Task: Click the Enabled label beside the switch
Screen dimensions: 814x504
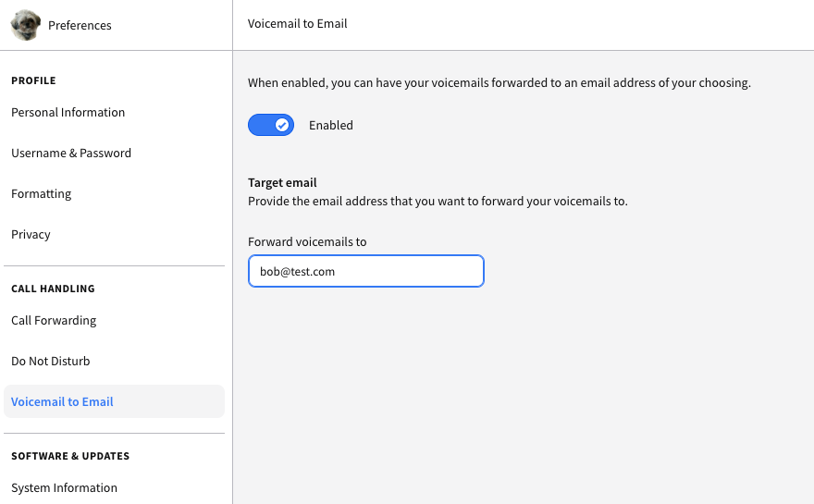Action: pos(331,125)
